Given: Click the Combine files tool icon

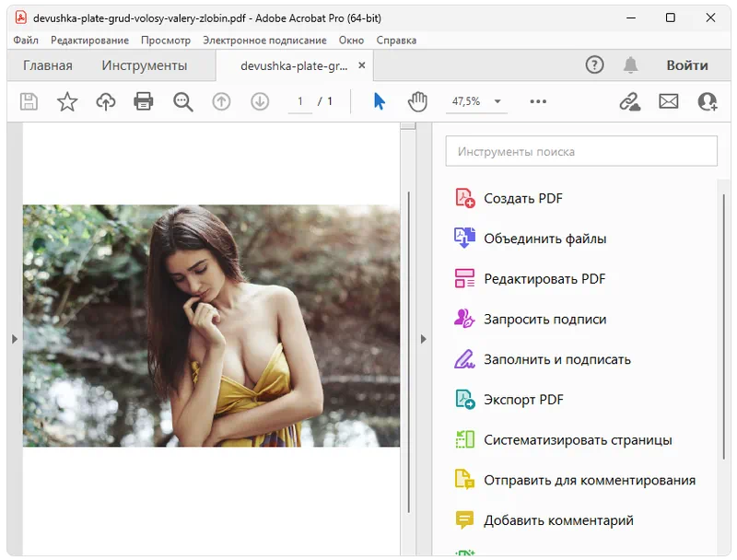Looking at the screenshot, I should [x=464, y=239].
